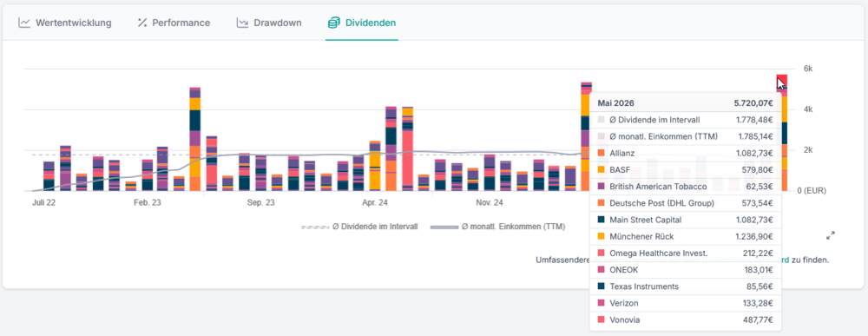868x336 pixels.
Task: Open the Wertentwicklung tab
Action: tap(65, 23)
